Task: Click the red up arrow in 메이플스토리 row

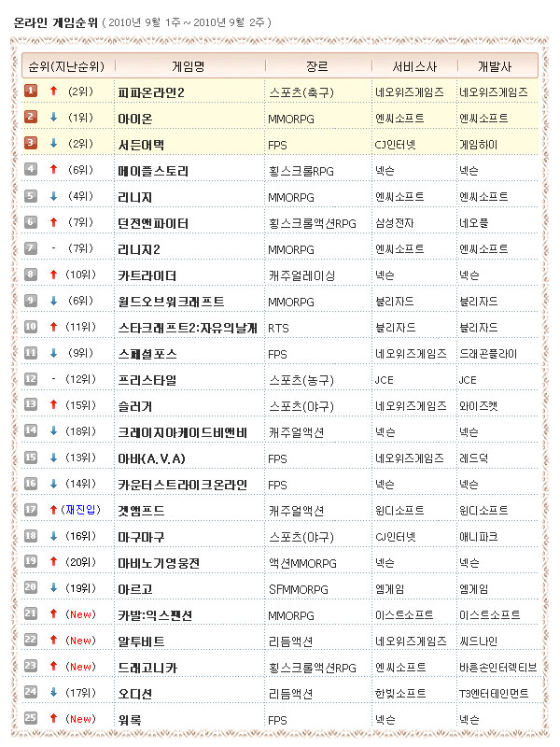Action: 55,170
